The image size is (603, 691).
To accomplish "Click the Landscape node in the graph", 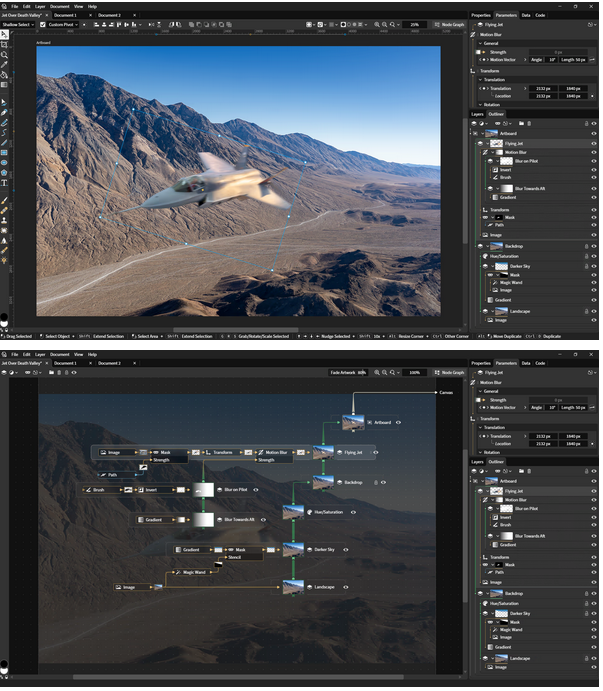I will 321,588.
